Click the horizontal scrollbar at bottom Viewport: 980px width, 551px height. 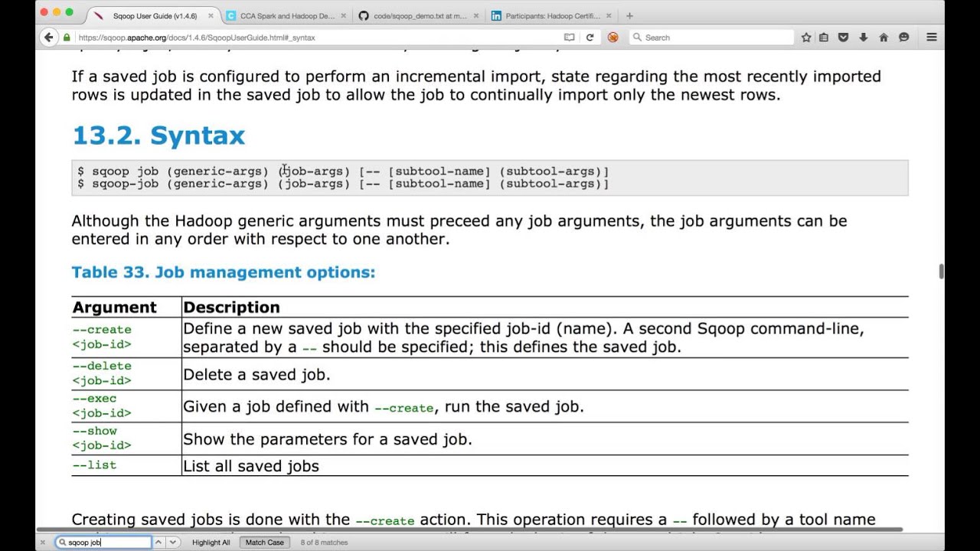[469, 530]
